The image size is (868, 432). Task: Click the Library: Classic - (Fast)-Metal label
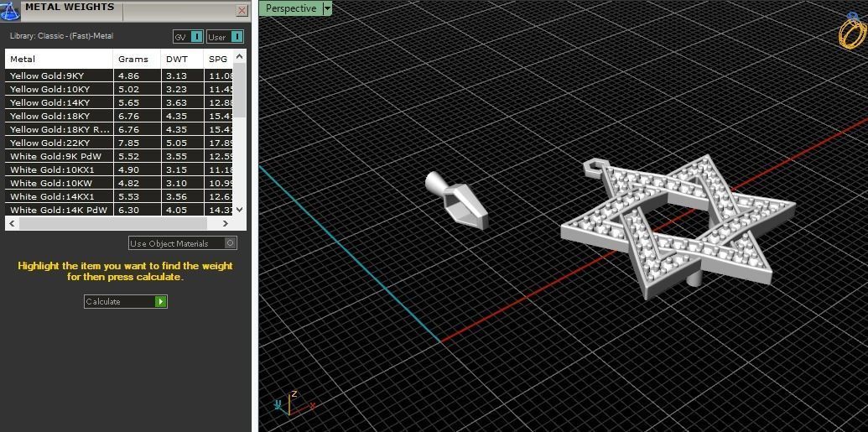coord(61,36)
